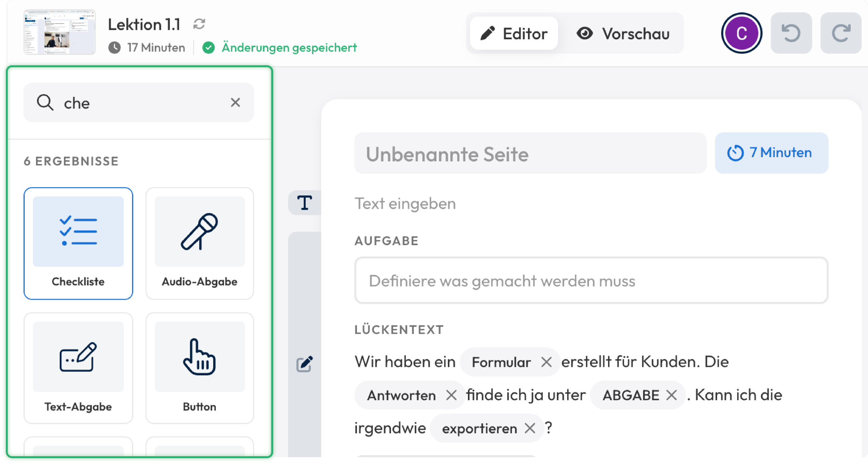Click the 'Formular' gap word
This screenshot has height=464, width=868.
point(501,362)
